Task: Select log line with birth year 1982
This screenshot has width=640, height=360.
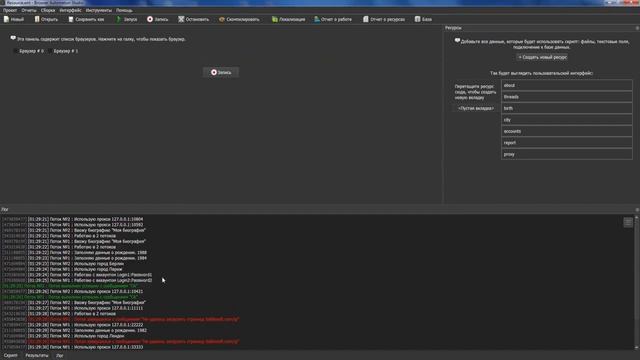Action: [74, 331]
